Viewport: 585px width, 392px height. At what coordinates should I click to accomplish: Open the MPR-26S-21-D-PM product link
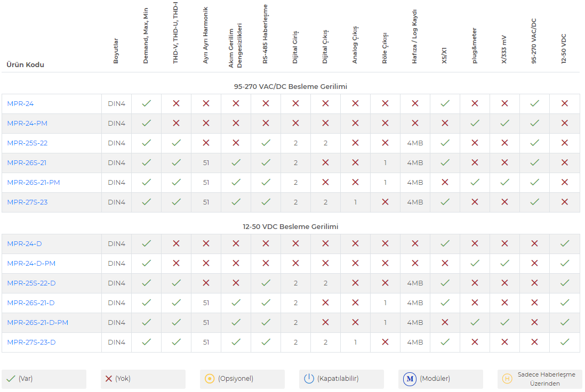[x=37, y=322]
